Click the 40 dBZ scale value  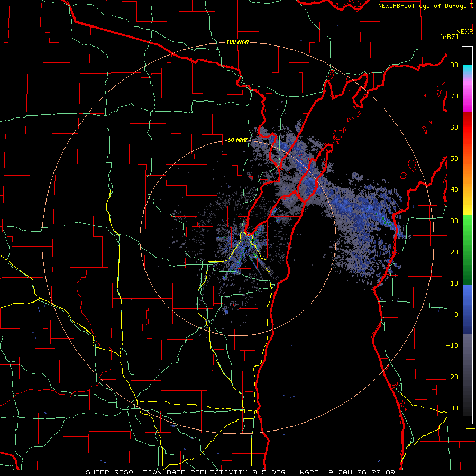click(x=454, y=190)
